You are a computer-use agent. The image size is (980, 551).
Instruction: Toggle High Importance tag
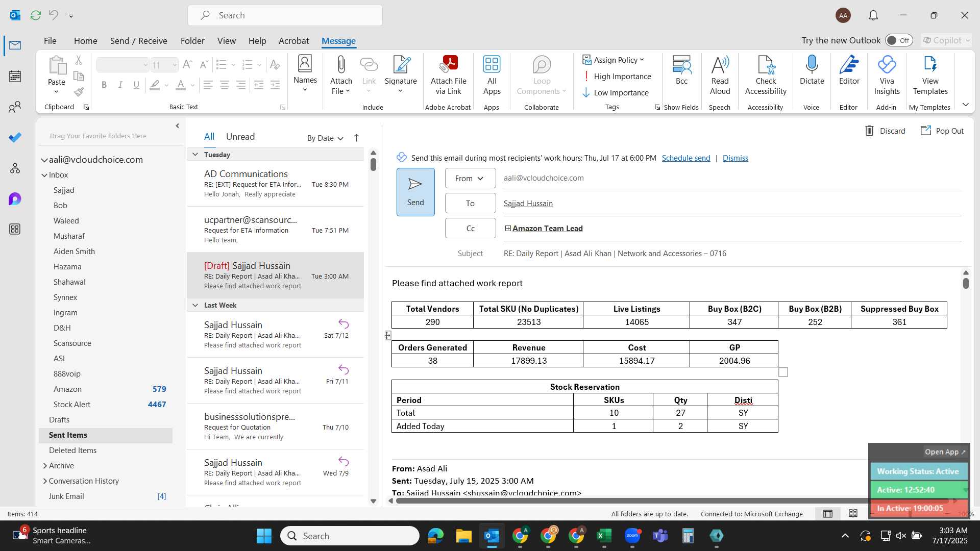click(x=617, y=76)
